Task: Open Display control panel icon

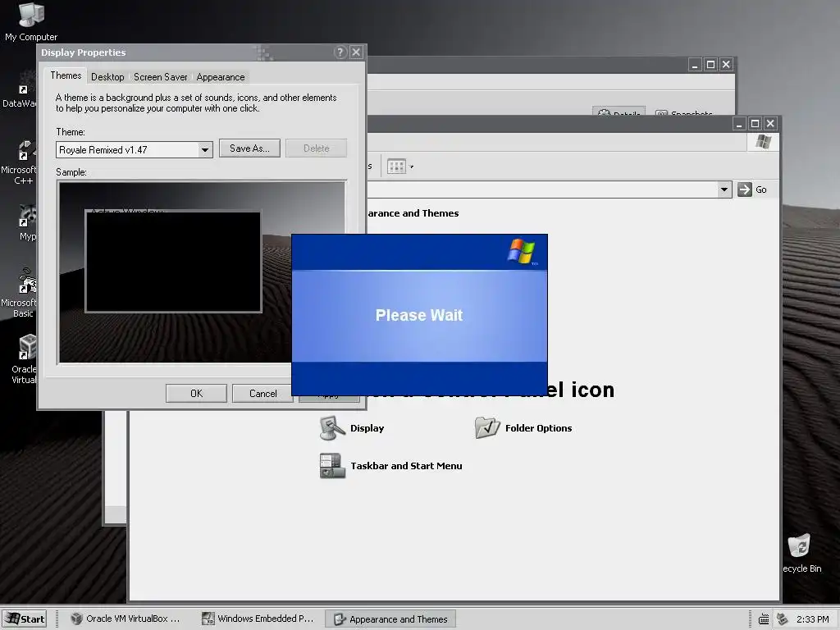Action: point(331,428)
